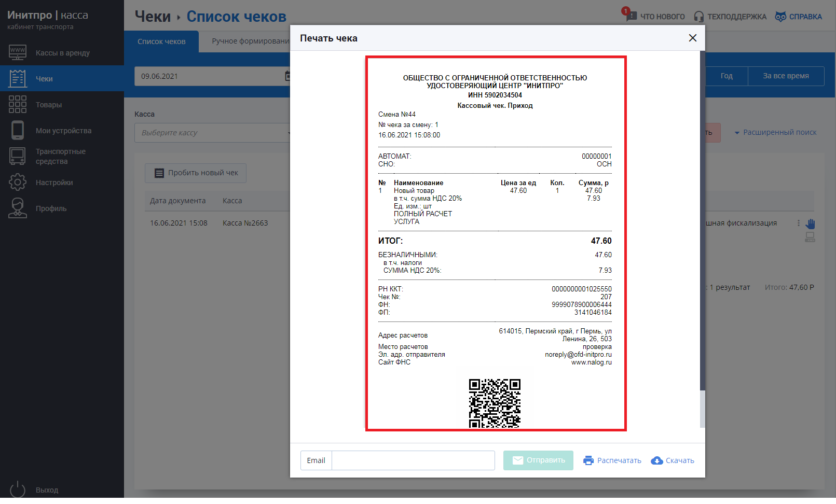Click the Список чеков breadcrumb title

236,16
